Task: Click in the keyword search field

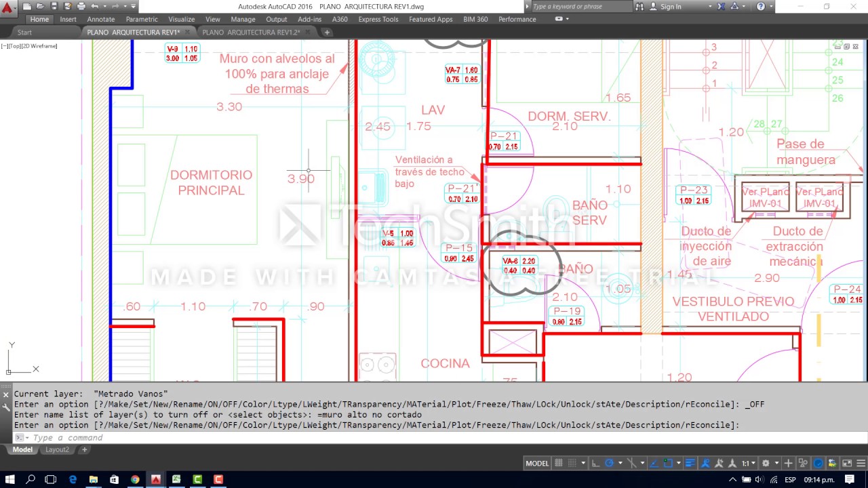Action: 583,6
